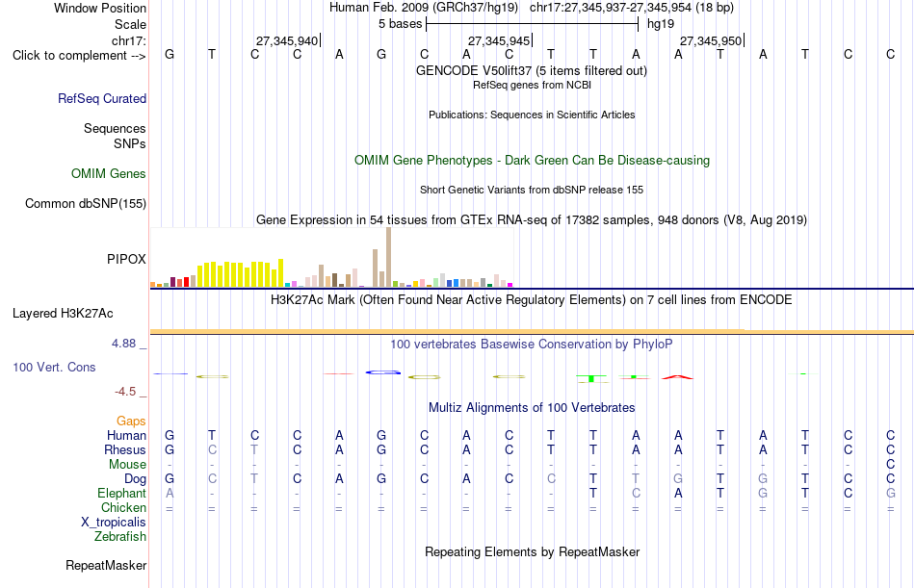Select the Mouse species row label
Viewport: 915px width, 588px height.
click(x=128, y=464)
